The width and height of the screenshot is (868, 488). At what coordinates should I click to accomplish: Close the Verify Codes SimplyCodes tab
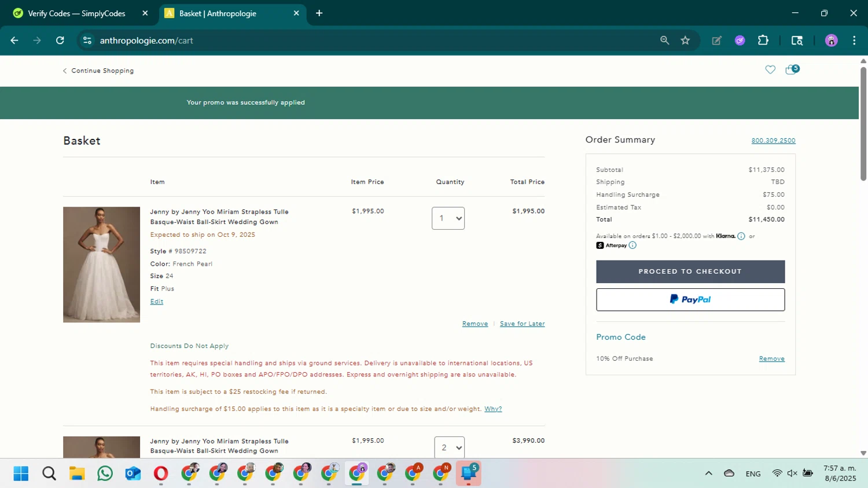pos(145,13)
